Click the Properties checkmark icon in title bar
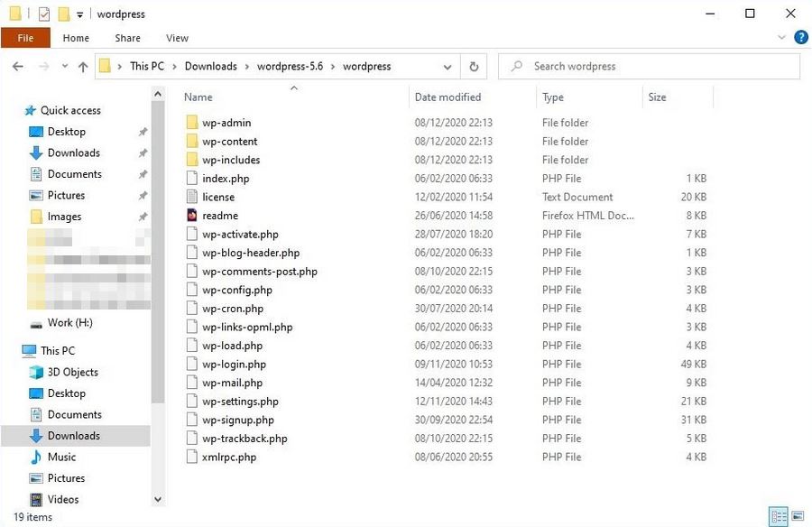 click(x=44, y=14)
